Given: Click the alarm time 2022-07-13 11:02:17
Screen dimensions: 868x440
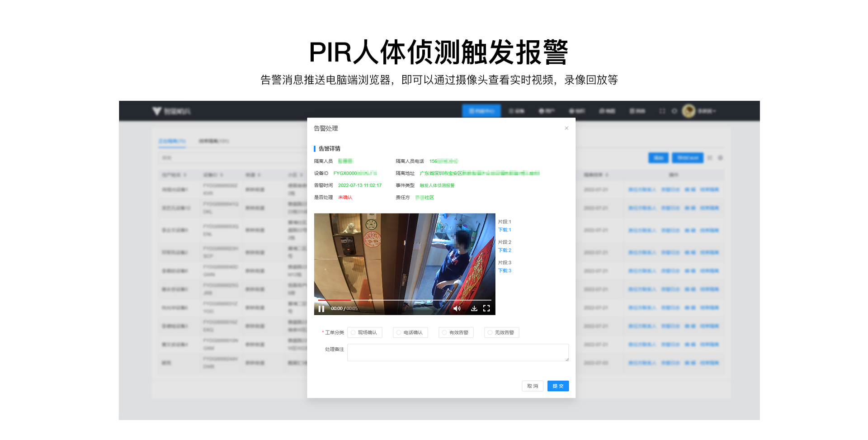Looking at the screenshot, I should click(x=360, y=185).
